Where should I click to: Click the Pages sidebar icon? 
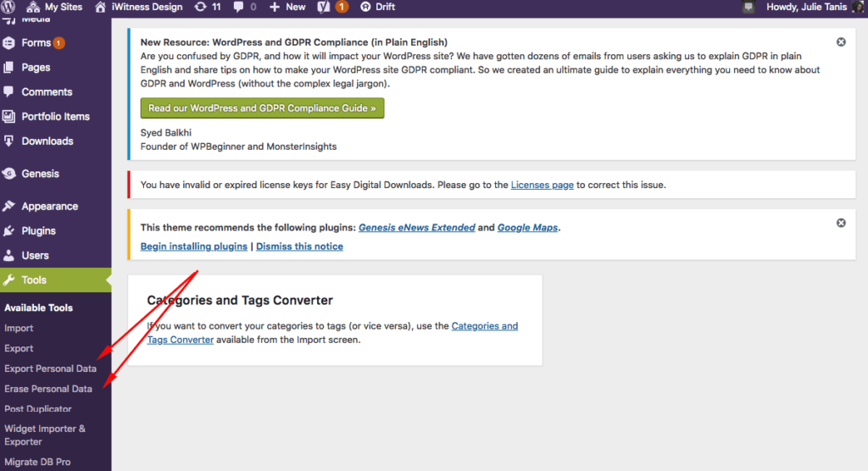pos(8,67)
